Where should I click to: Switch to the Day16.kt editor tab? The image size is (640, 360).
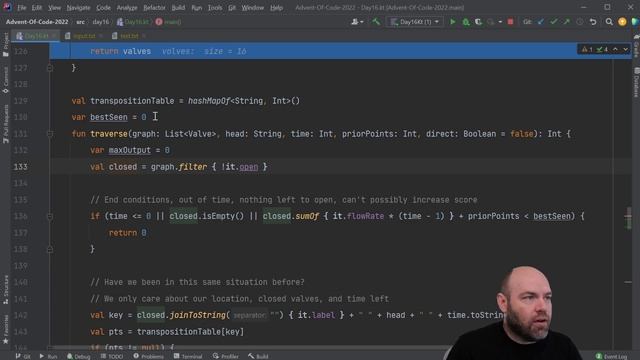[x=36, y=36]
